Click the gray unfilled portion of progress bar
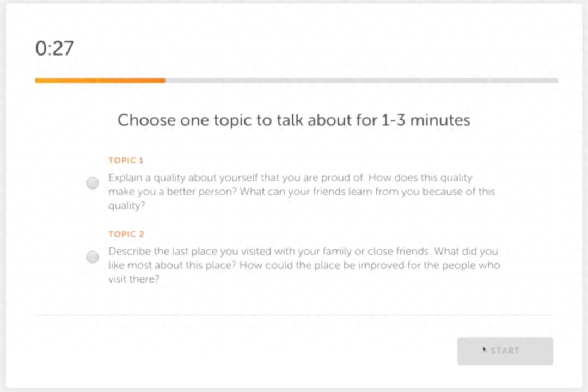Image resolution: width=588 pixels, height=392 pixels. [362, 80]
